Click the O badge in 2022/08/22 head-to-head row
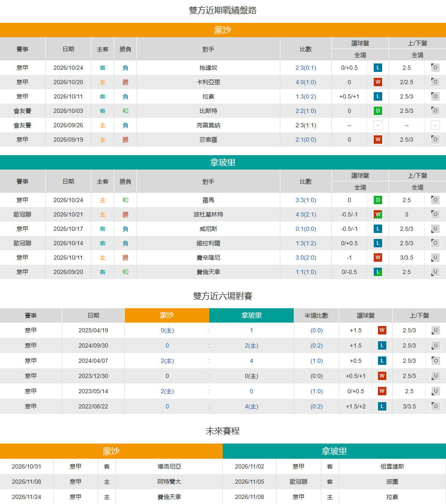The image size is (446, 504). click(436, 406)
